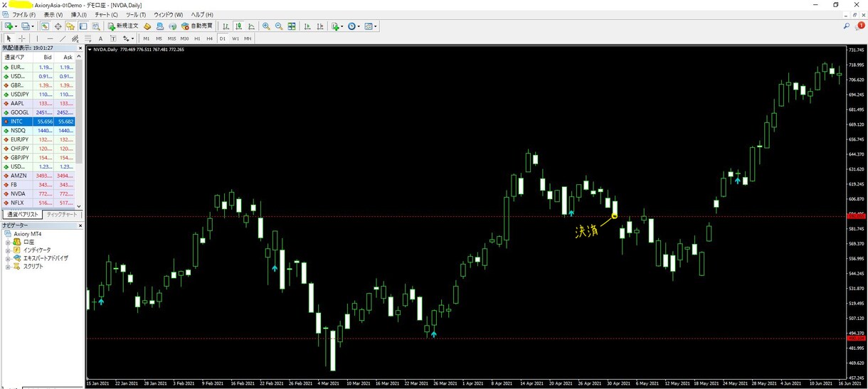
Task: Switch to the W1 timeframe
Action: (235, 38)
